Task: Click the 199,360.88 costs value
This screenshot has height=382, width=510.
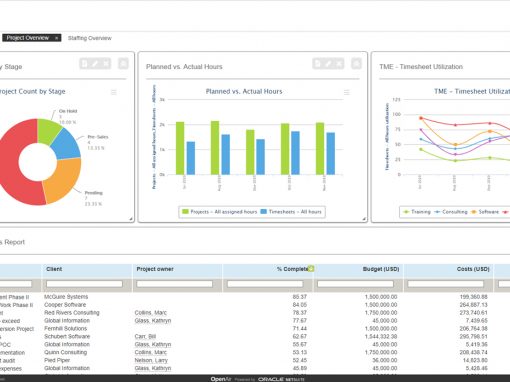Action: (473, 297)
